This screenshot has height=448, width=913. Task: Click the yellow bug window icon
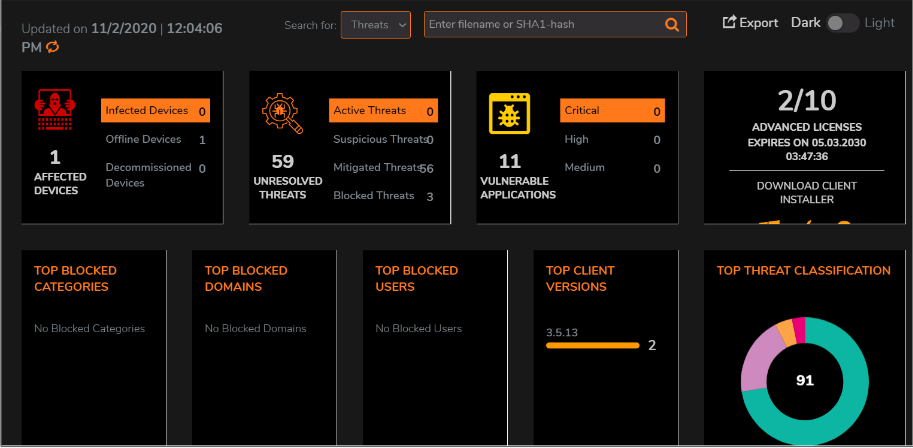coord(509,113)
